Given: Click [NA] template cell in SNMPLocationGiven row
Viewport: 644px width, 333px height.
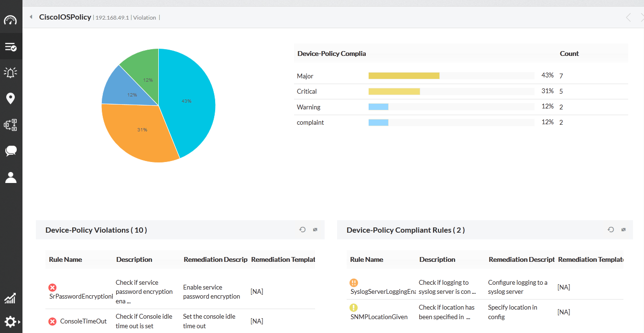Looking at the screenshot, I should tap(564, 312).
